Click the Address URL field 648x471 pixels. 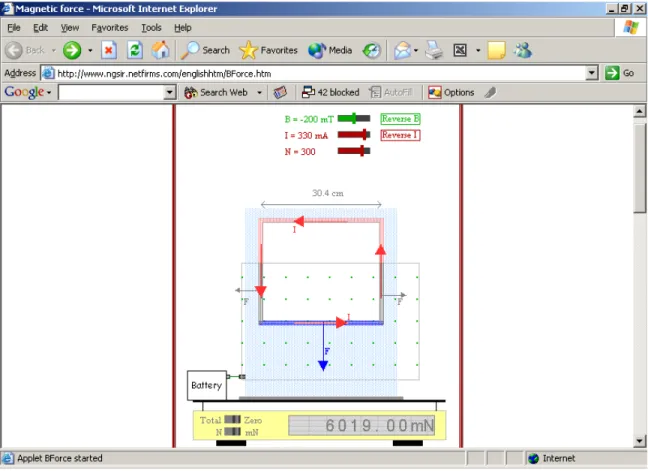pyautogui.click(x=320, y=74)
